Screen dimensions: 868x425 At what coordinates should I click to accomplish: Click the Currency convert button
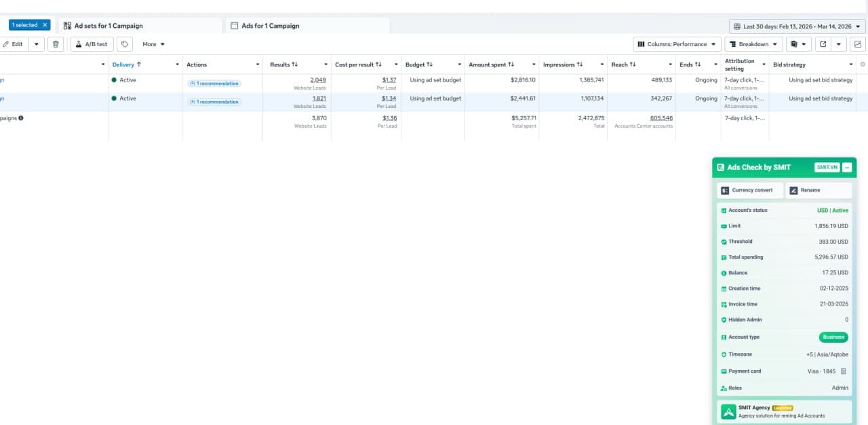pos(749,190)
